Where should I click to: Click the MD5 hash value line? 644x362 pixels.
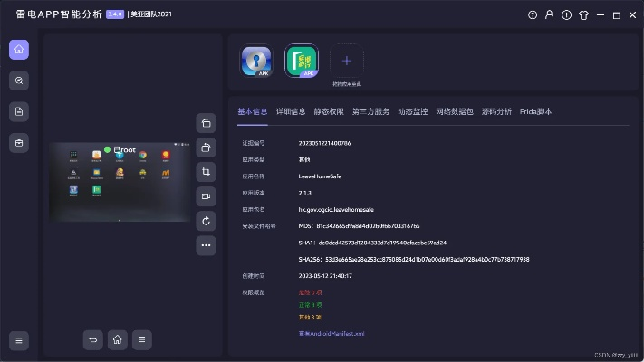click(x=359, y=226)
